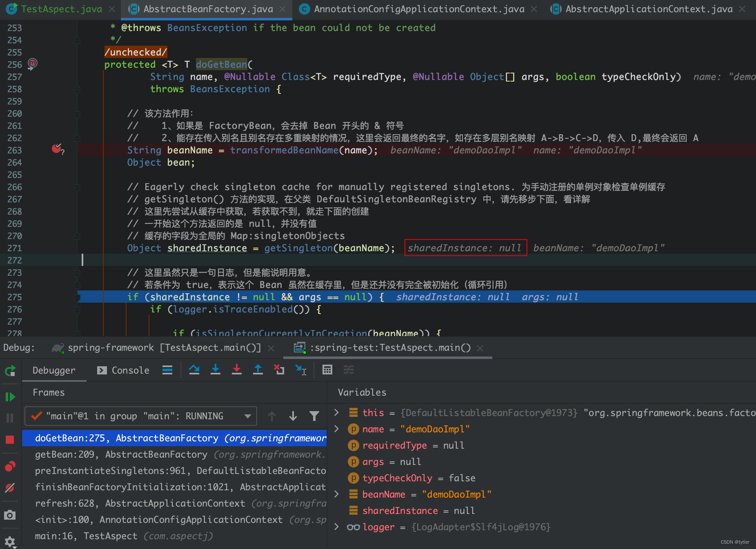Expand the 'name' variable node
756x549 pixels.
[x=337, y=429]
